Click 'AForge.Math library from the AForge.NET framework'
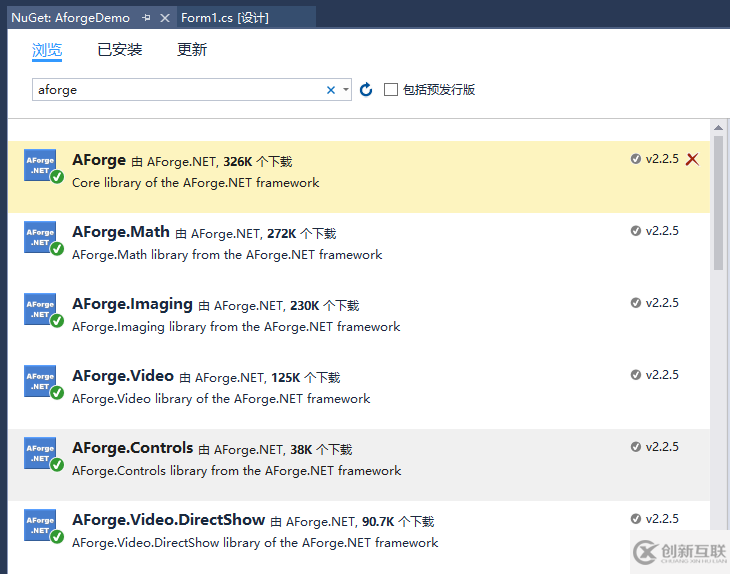Viewport: 730px width, 574px height. point(227,255)
